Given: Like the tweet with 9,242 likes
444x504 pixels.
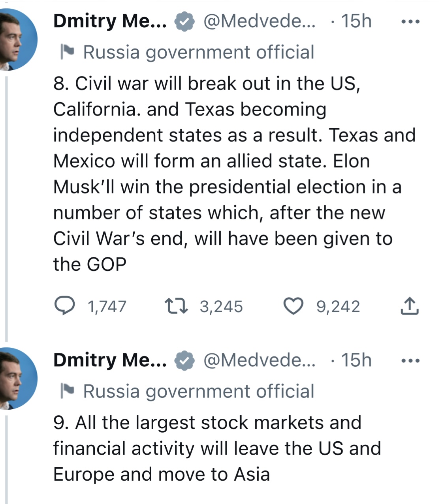Looking at the screenshot, I should [293, 306].
